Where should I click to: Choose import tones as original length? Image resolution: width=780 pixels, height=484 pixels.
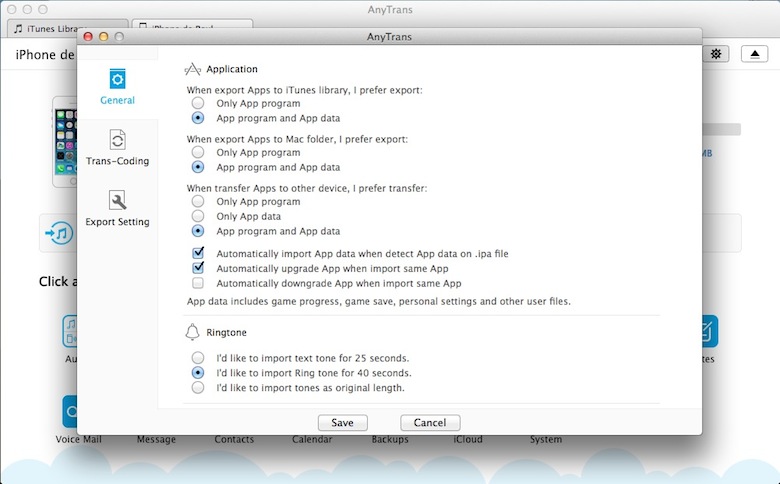pos(198,387)
